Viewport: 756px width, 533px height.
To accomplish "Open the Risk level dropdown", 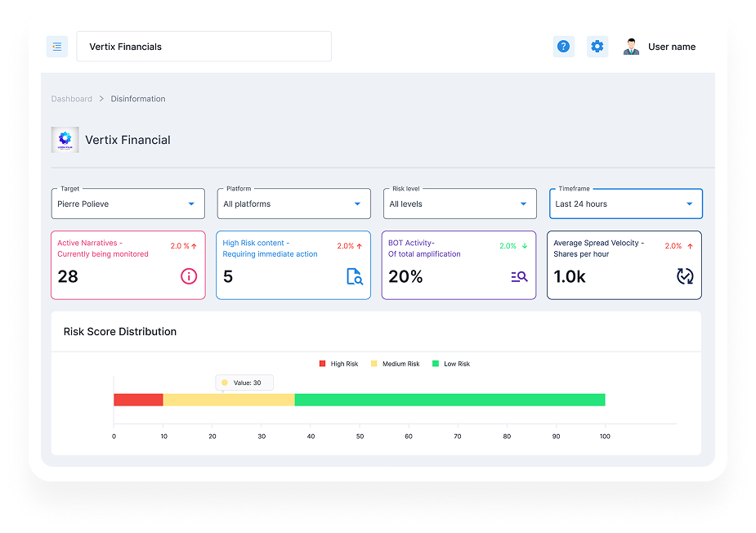I will click(459, 204).
